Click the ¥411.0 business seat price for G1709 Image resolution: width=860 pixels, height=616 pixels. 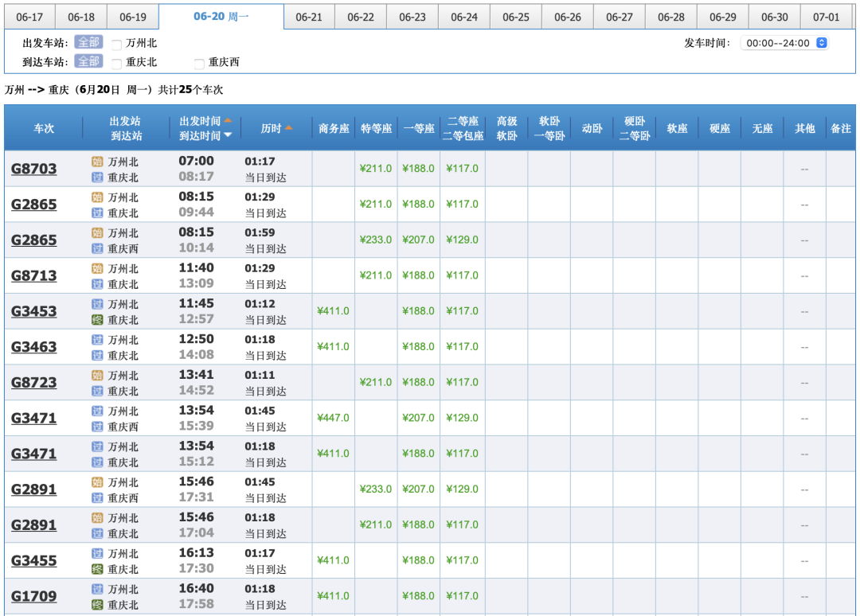333,596
